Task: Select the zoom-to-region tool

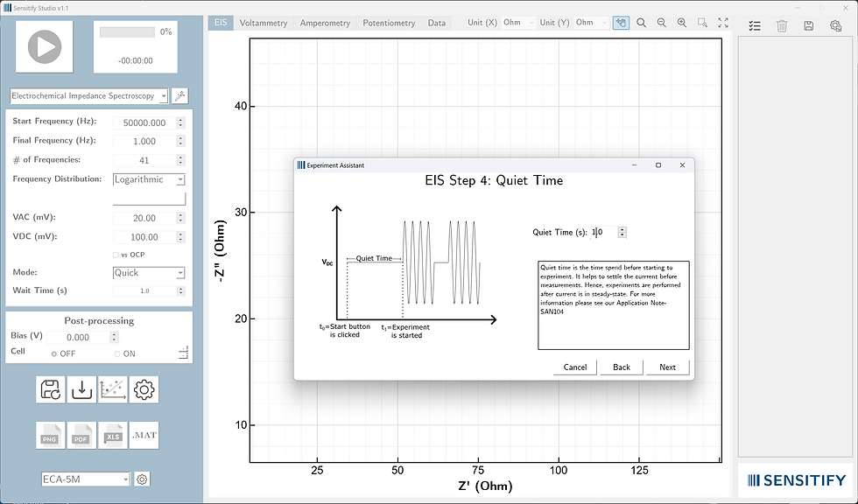Action: coord(702,23)
